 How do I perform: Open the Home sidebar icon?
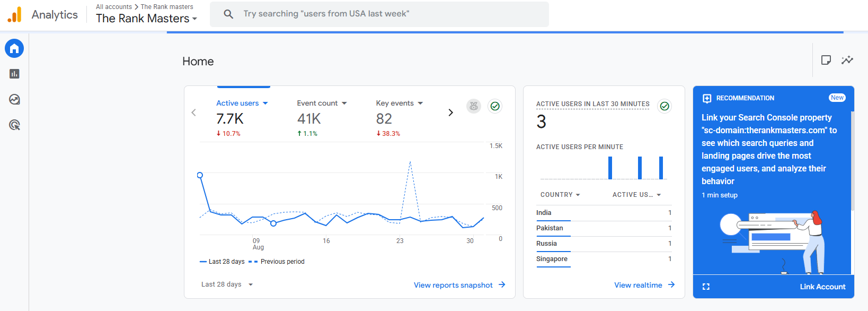[x=14, y=49]
